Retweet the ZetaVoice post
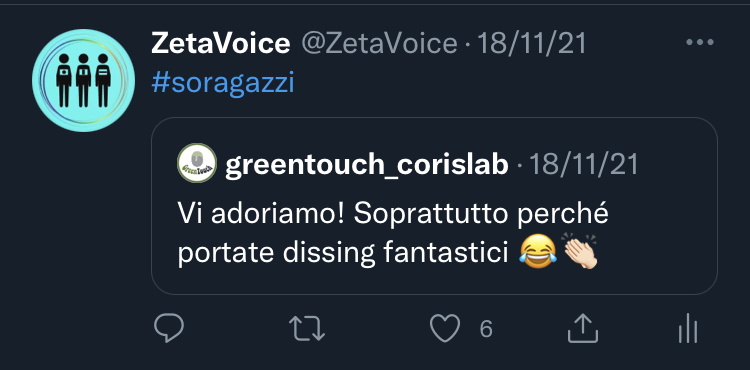 pyautogui.click(x=307, y=329)
